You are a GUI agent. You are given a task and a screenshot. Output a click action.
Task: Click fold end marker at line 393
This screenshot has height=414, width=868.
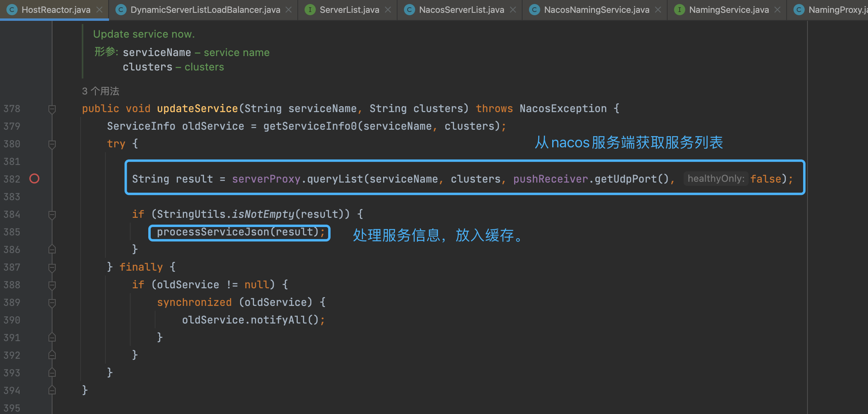(52, 373)
